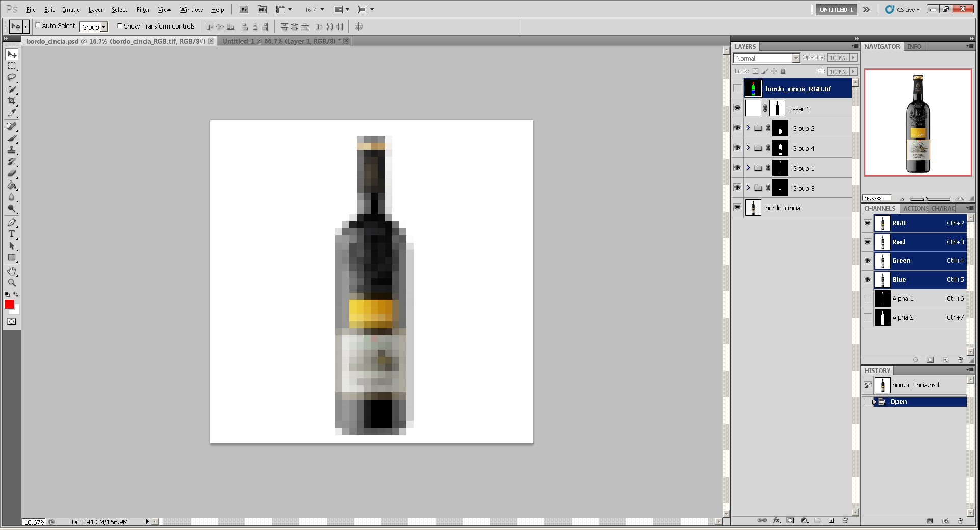Screen dimensions: 980x530
Task: Click the red foreground color swatch
Action: (x=9, y=304)
